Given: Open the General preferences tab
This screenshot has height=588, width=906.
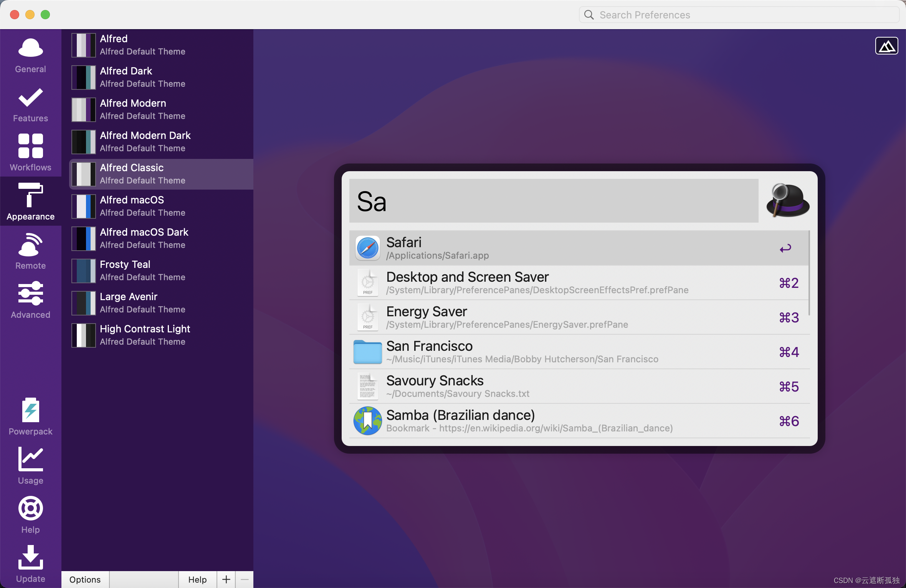Looking at the screenshot, I should (30, 55).
